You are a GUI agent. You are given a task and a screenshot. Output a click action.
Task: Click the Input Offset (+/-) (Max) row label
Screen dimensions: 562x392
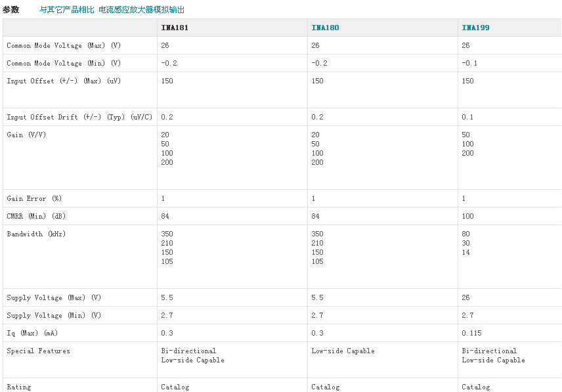pos(64,81)
